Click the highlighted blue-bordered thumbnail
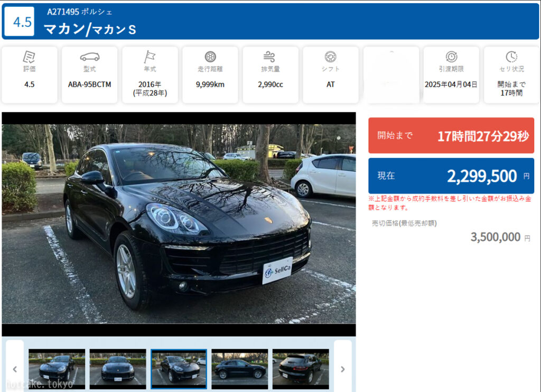 (x=179, y=369)
